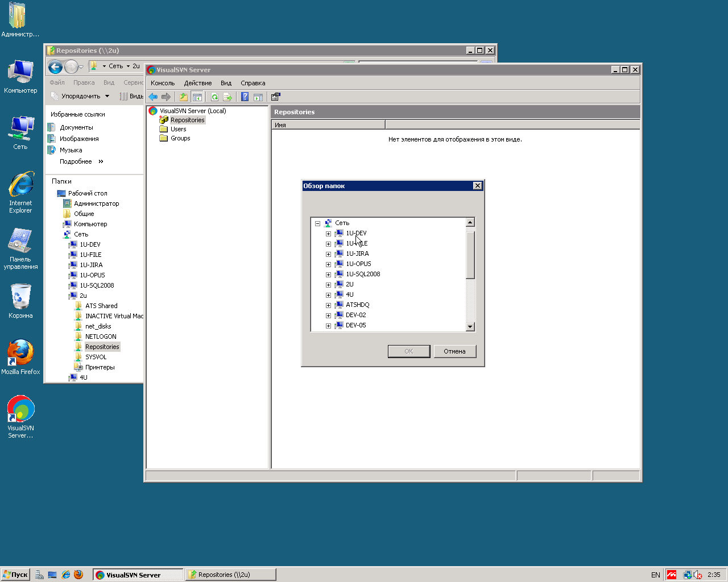
Task: Click Show desktop quick launch icon
Action: (52, 575)
